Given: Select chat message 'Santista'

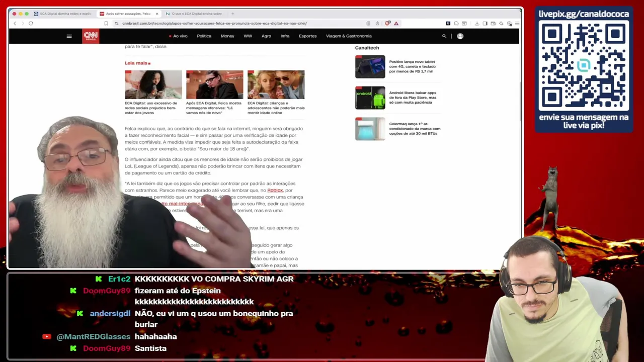Looking at the screenshot, I should [150, 348].
